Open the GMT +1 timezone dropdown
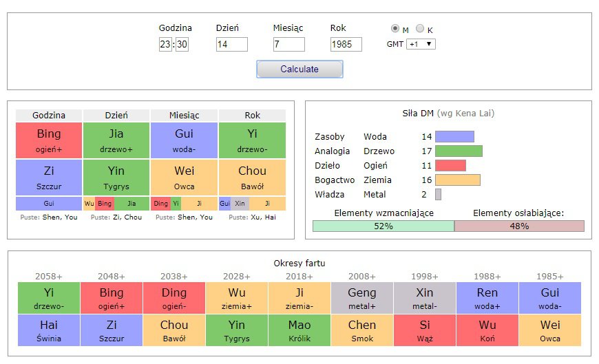Screen dimensions: 599x364 pyautogui.click(x=421, y=44)
